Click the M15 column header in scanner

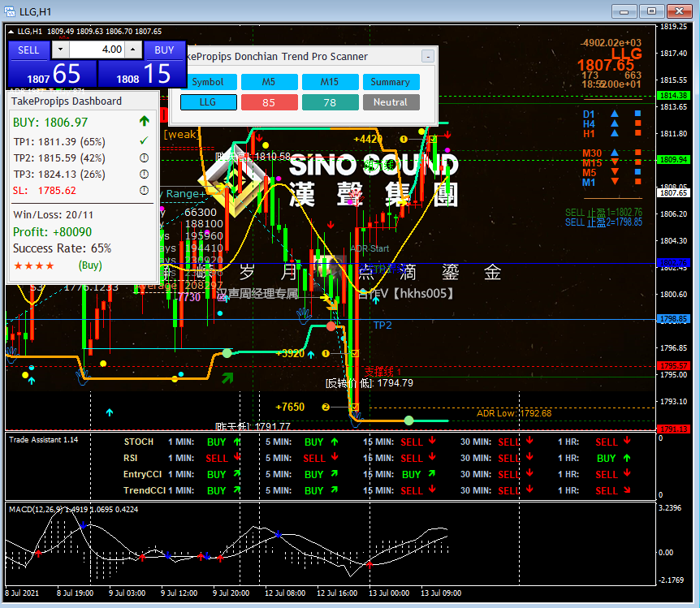330,82
